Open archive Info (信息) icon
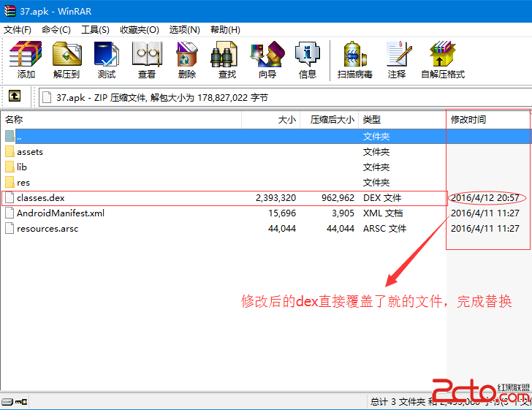 [308, 54]
